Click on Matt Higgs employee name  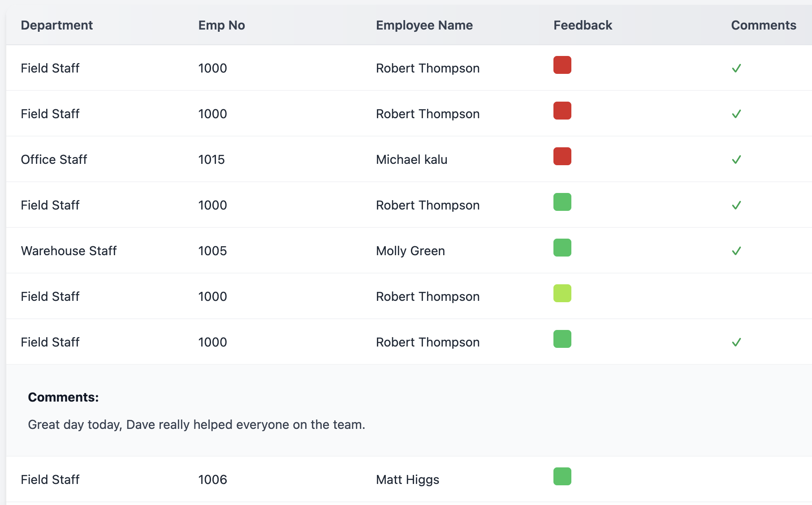click(407, 480)
